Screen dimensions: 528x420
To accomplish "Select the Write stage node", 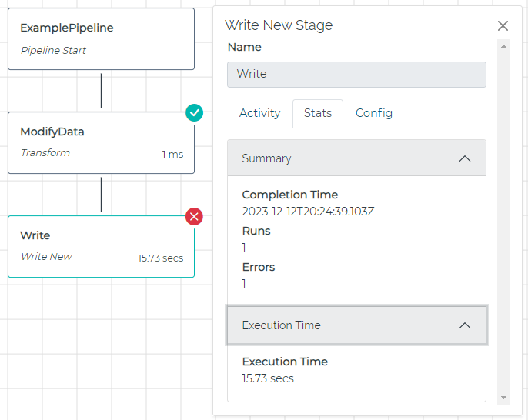I will pyautogui.click(x=101, y=246).
